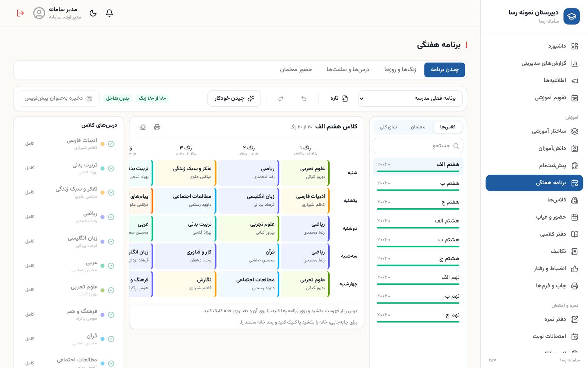The width and height of the screenshot is (588, 368).
Task: Click color dot beside تفکر و سبک زندگی
Action: [x=103, y=192]
